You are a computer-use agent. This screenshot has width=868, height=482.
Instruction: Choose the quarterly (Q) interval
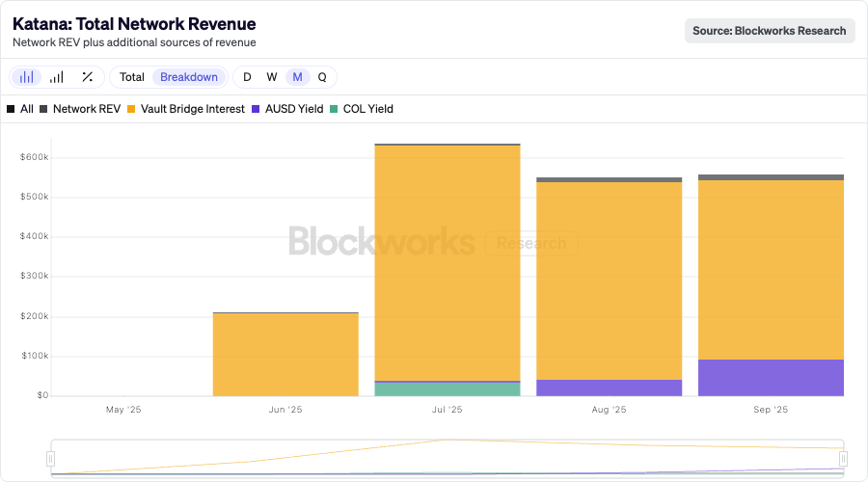(322, 77)
